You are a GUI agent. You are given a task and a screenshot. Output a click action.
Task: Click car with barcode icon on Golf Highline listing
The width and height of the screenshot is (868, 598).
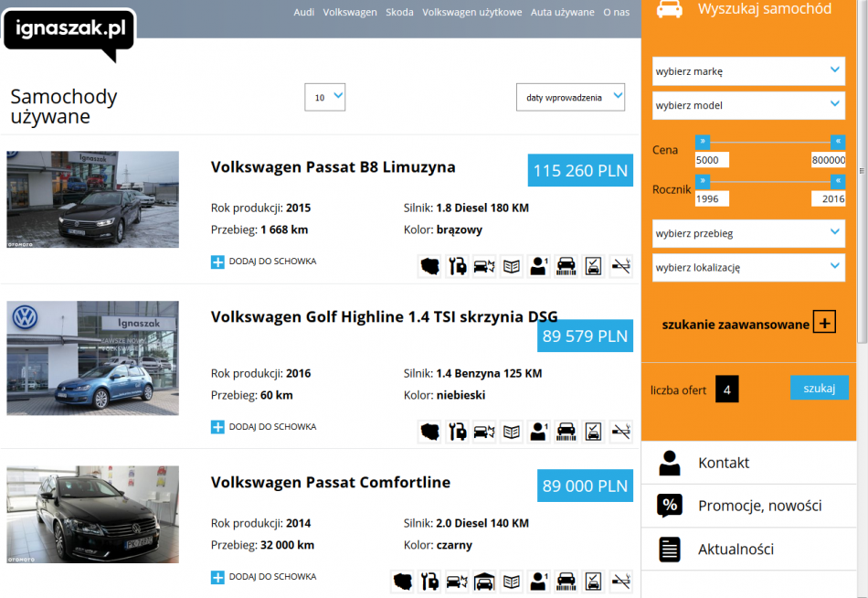(566, 432)
